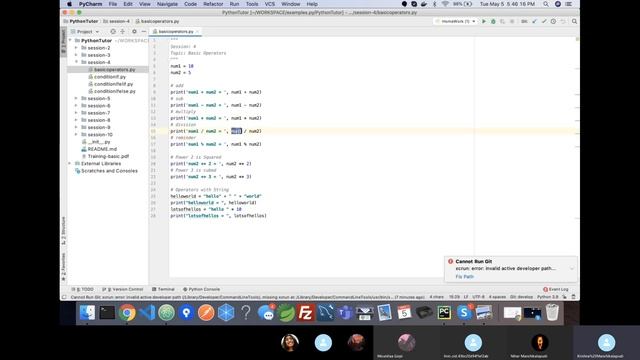Open the Project view dropdown
The height and width of the screenshot is (360, 640).
coord(85,31)
